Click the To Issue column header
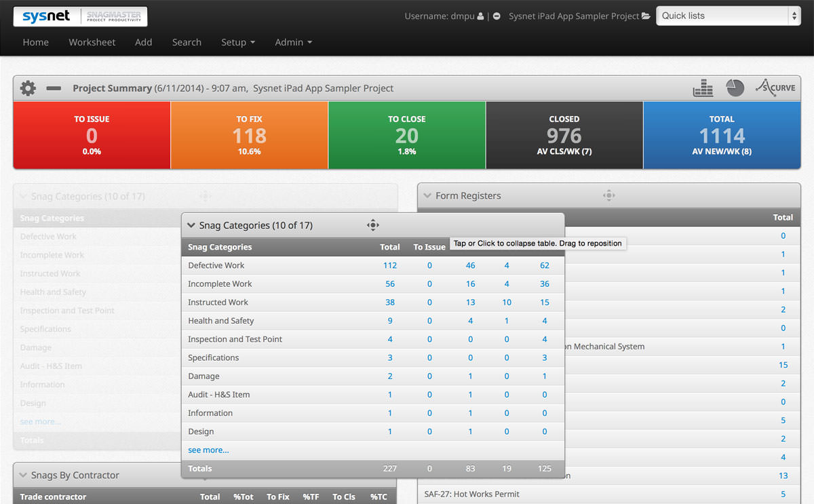The height and width of the screenshot is (504, 814). click(x=429, y=247)
